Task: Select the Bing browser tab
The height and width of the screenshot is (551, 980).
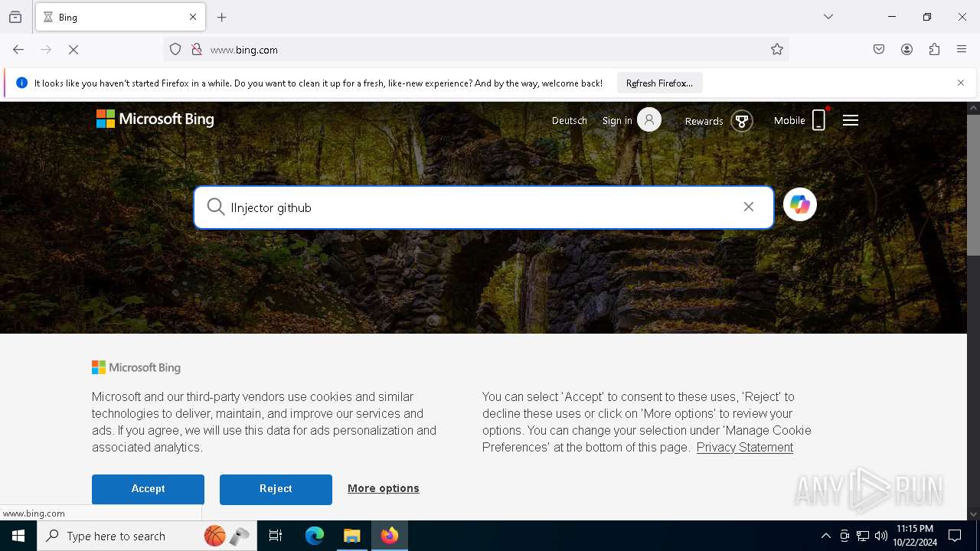Action: pyautogui.click(x=120, y=17)
